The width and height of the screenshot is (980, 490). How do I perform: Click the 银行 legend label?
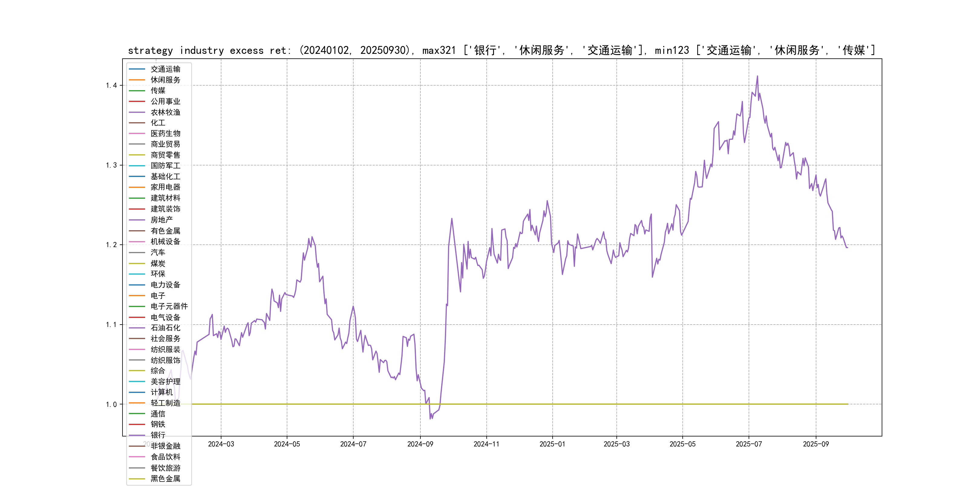pos(158,435)
